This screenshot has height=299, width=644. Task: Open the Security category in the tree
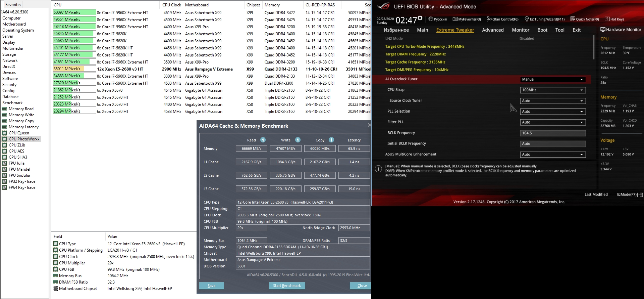tap(9, 85)
